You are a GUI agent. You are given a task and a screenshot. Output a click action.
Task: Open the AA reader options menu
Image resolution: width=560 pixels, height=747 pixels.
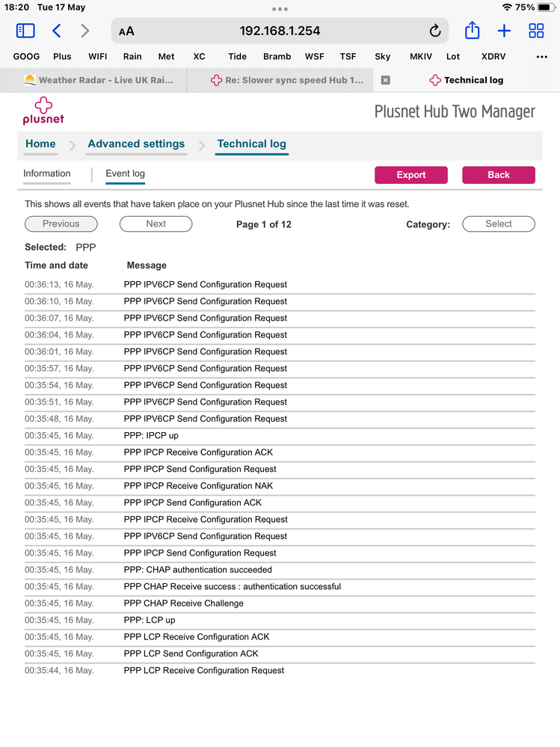point(126,31)
